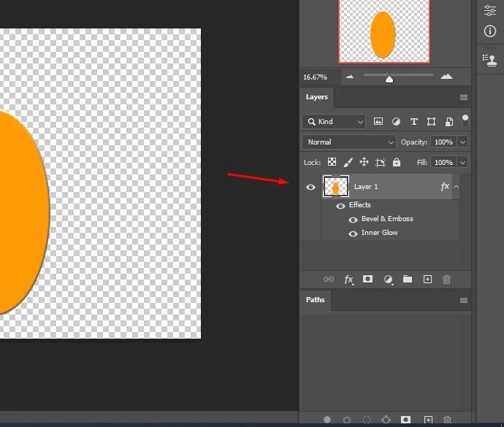
Task: Lock layer position icon
Action: tap(364, 162)
